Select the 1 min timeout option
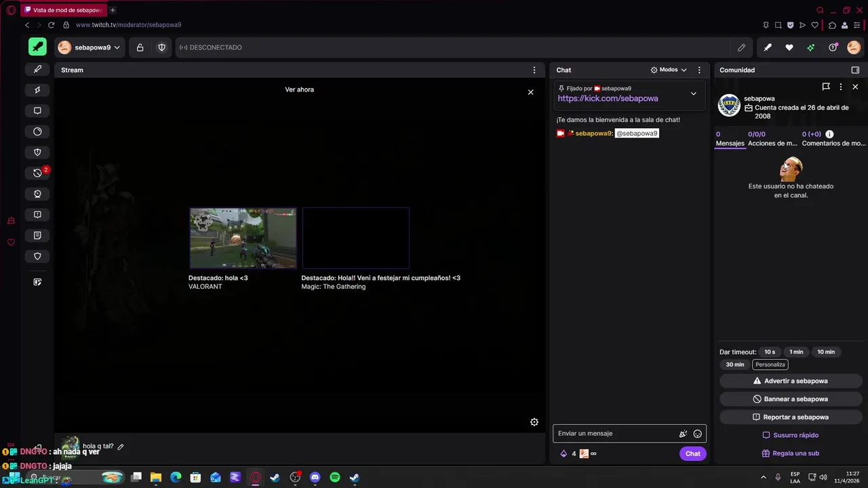The height and width of the screenshot is (488, 868). click(796, 352)
